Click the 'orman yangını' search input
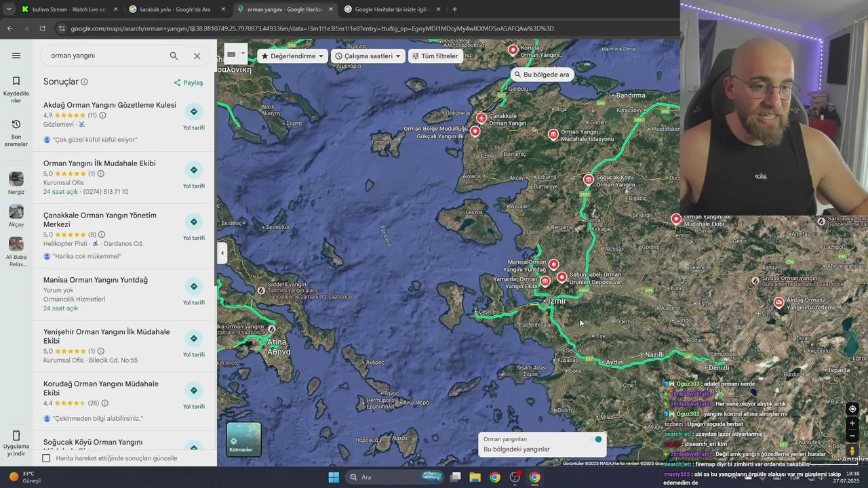This screenshot has height=488, width=868. point(105,56)
